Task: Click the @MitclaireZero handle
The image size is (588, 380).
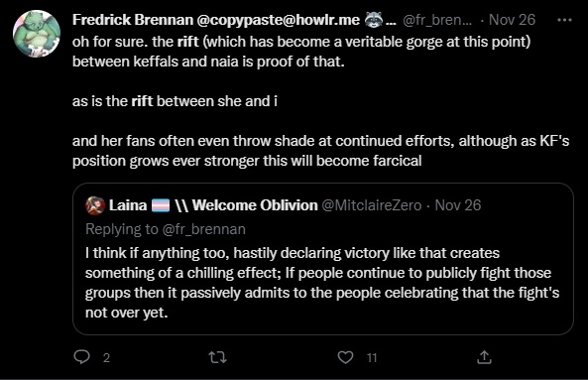Action: coord(372,205)
